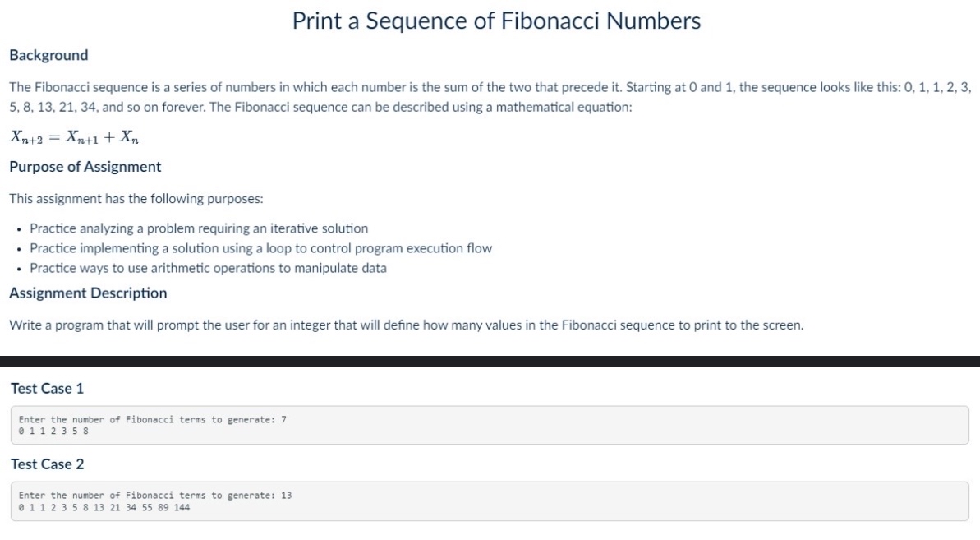Click the 'Test Case 1' heading
This screenshot has height=540, width=980.
47,389
